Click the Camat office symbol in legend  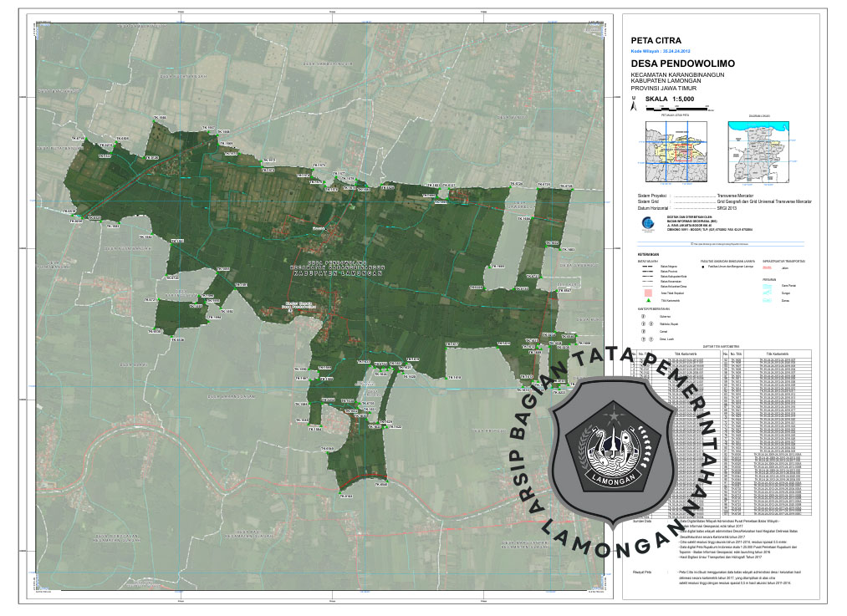(643, 332)
